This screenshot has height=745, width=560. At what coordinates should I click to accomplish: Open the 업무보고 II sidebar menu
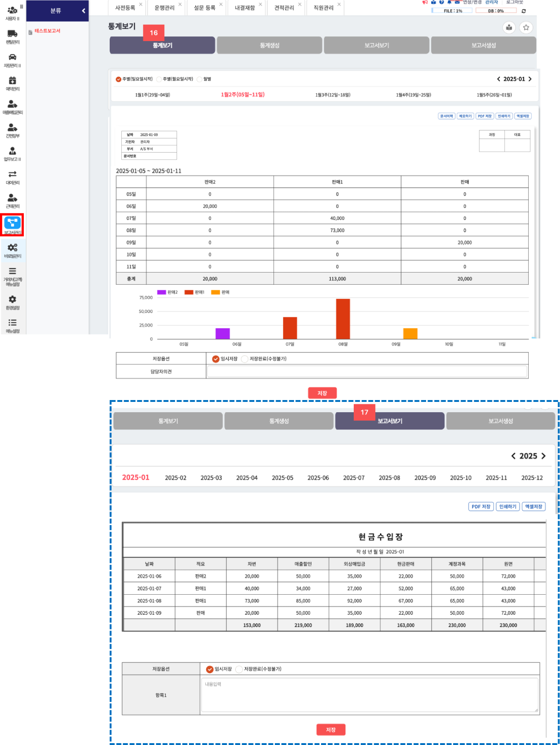pyautogui.click(x=13, y=154)
